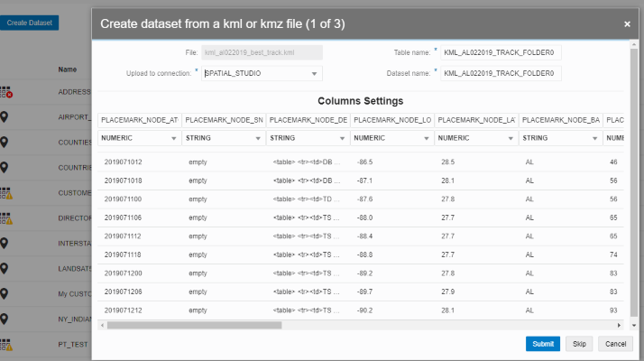Edit PLACEMARK_NODE_BA column name field
The height and width of the screenshot is (361, 644).
[x=560, y=120]
